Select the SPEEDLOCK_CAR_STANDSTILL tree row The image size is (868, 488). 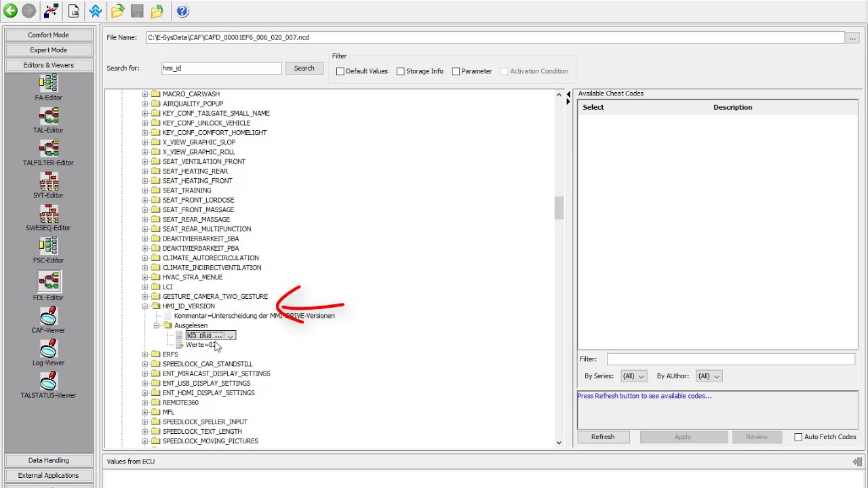pyautogui.click(x=207, y=364)
